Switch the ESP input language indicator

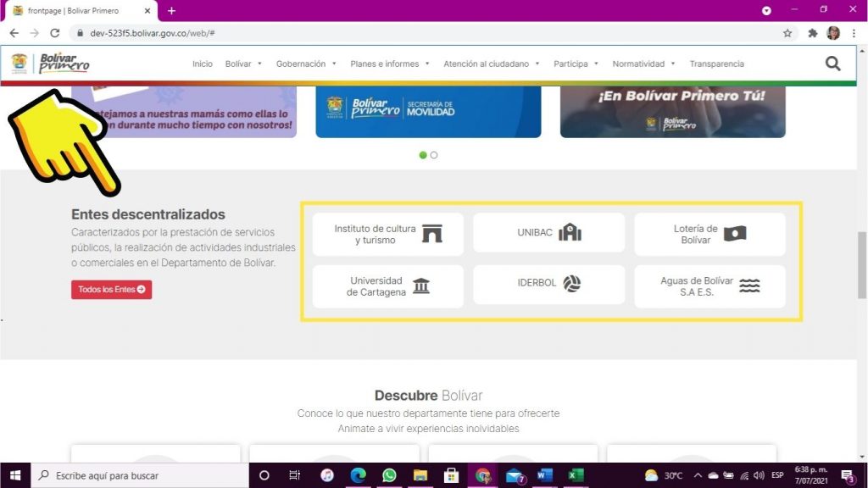coord(777,475)
